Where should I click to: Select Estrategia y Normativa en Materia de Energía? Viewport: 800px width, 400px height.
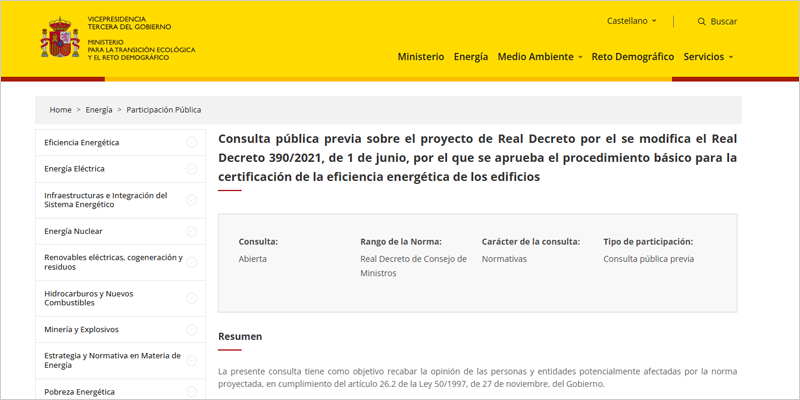point(112,360)
